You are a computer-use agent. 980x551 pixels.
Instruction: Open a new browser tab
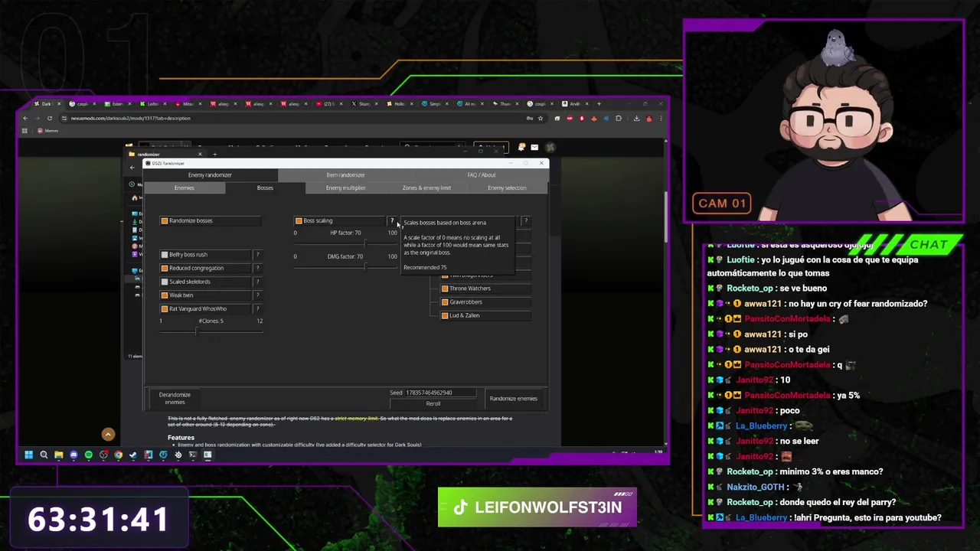click(x=599, y=103)
